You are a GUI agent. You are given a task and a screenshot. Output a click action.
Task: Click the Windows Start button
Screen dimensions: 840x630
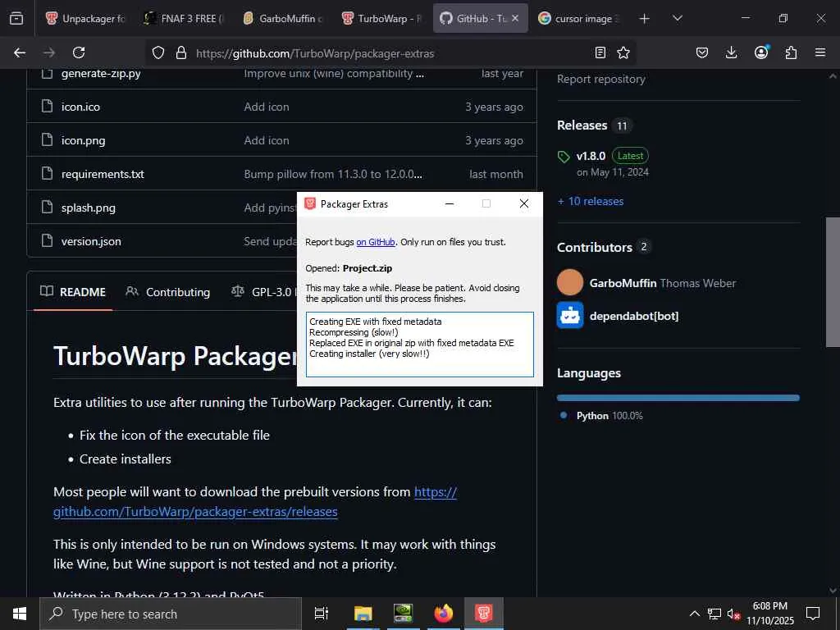pyautogui.click(x=20, y=614)
